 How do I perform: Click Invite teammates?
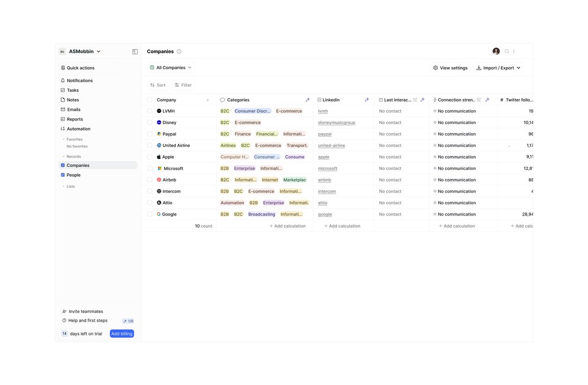click(x=83, y=312)
